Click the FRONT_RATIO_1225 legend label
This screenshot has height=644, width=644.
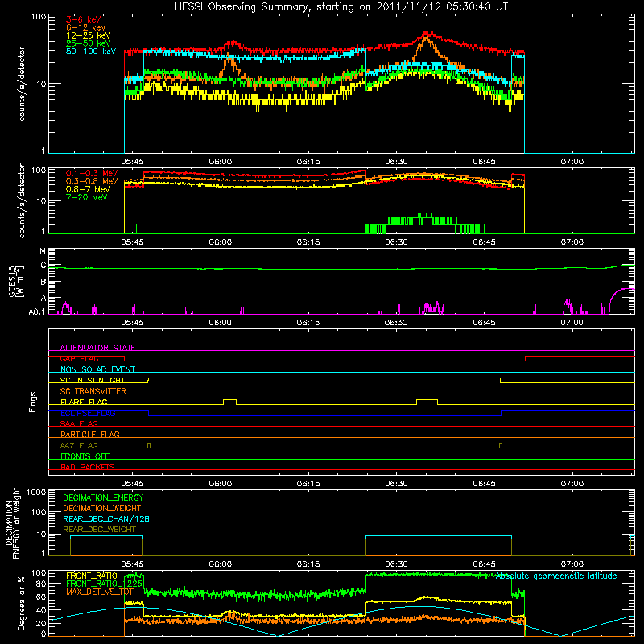[104, 584]
